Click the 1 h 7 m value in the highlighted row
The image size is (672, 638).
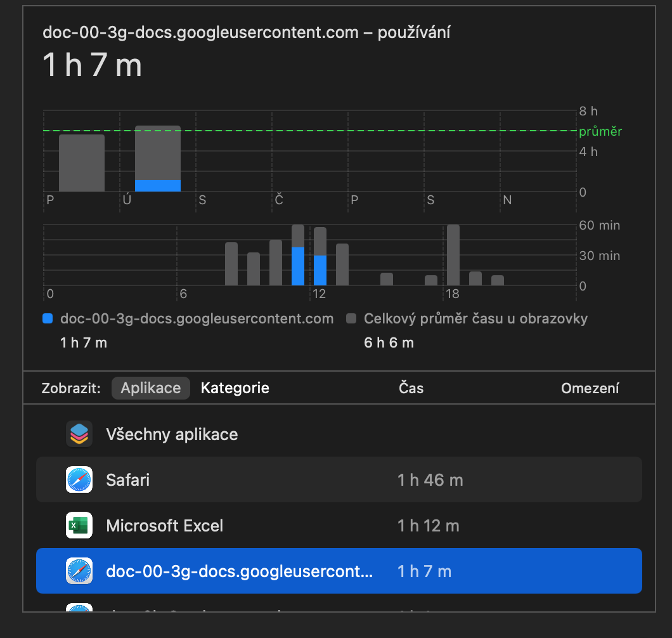(x=424, y=571)
